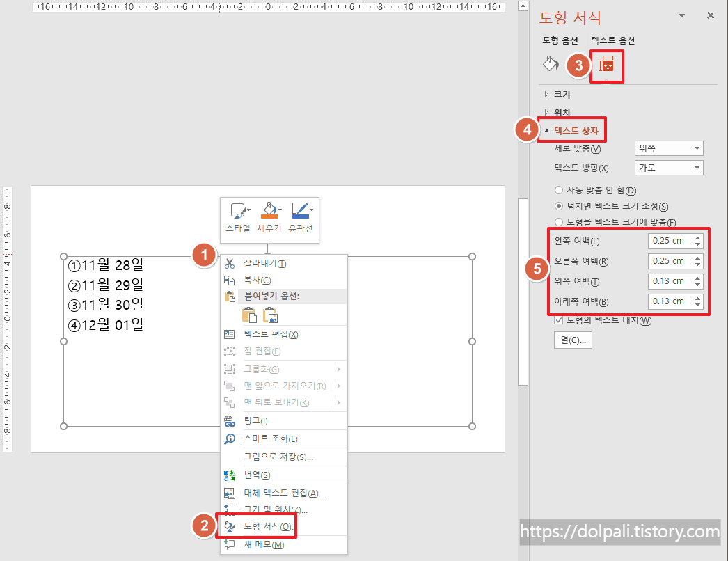Click the Copy icon beside 복사
Screen dimensions: 728x561
230,280
